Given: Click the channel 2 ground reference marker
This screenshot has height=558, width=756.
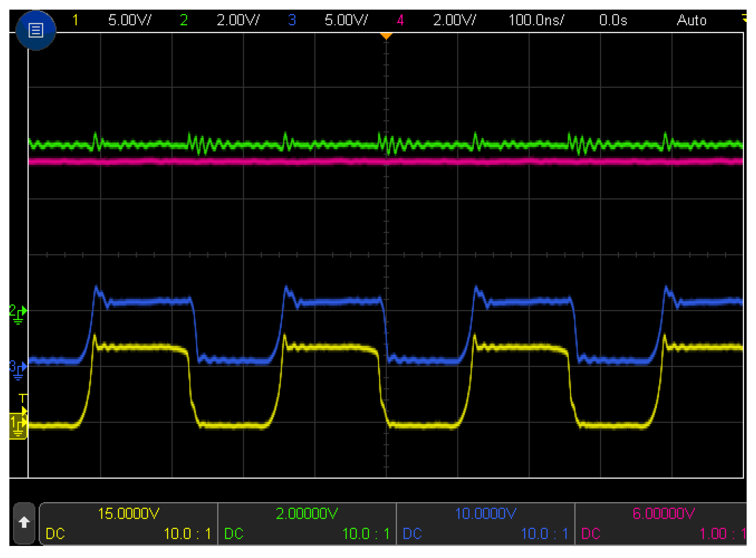Looking at the screenshot, I should point(17,313).
